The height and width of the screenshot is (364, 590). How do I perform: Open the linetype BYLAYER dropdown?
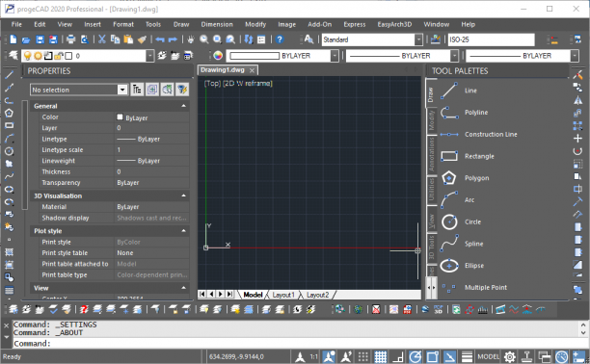tap(454, 56)
